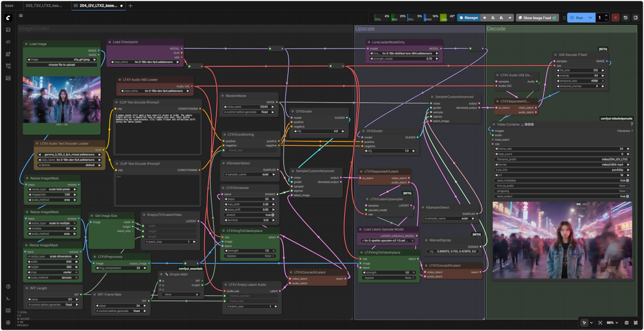Open the queue history icon

pos(625,18)
